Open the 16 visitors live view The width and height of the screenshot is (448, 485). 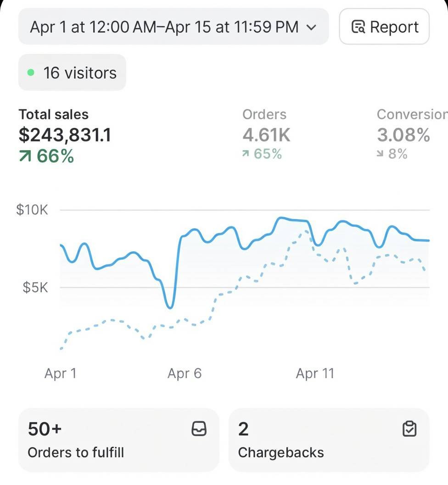72,73
